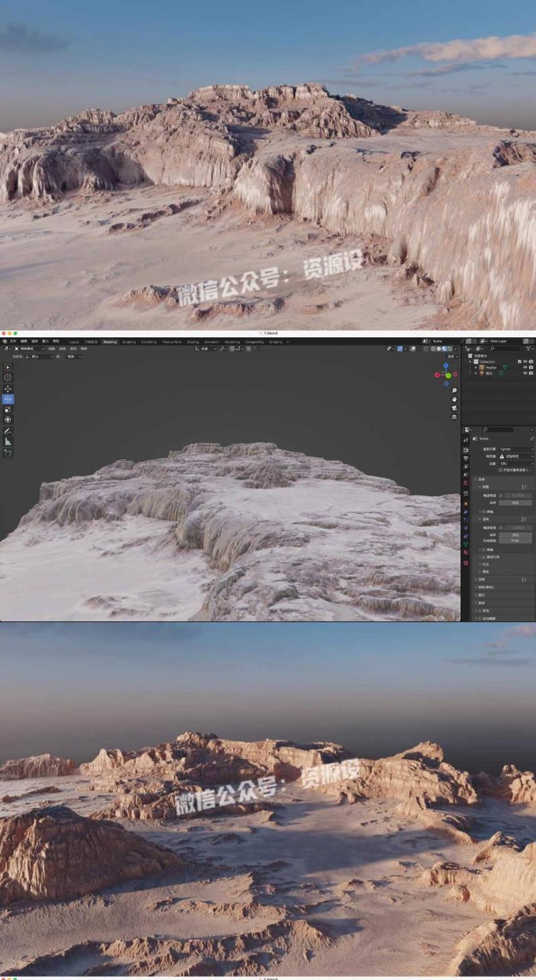This screenshot has height=980, width=536.
Task: Toggle the Collection exclude checkbox in outliner
Action: 519,361
